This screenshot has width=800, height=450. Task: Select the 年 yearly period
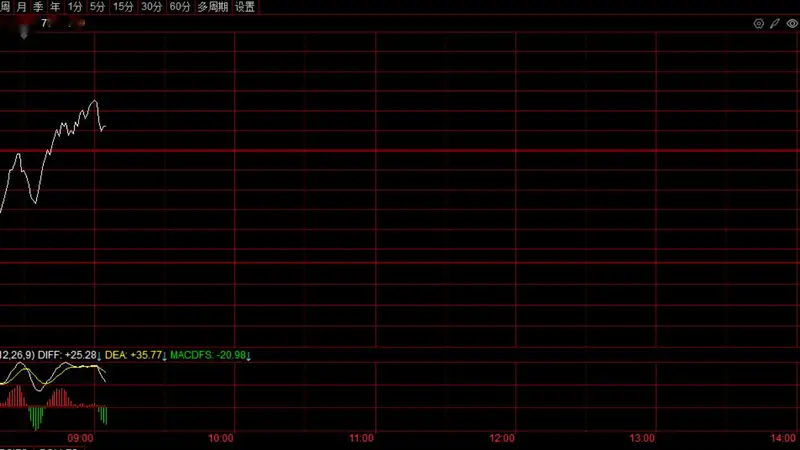(55, 7)
